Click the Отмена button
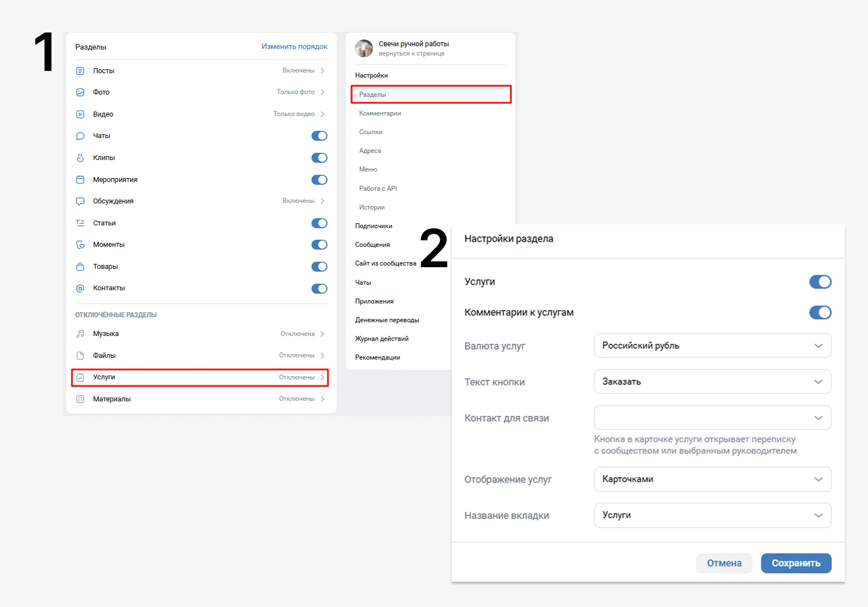 [724, 563]
